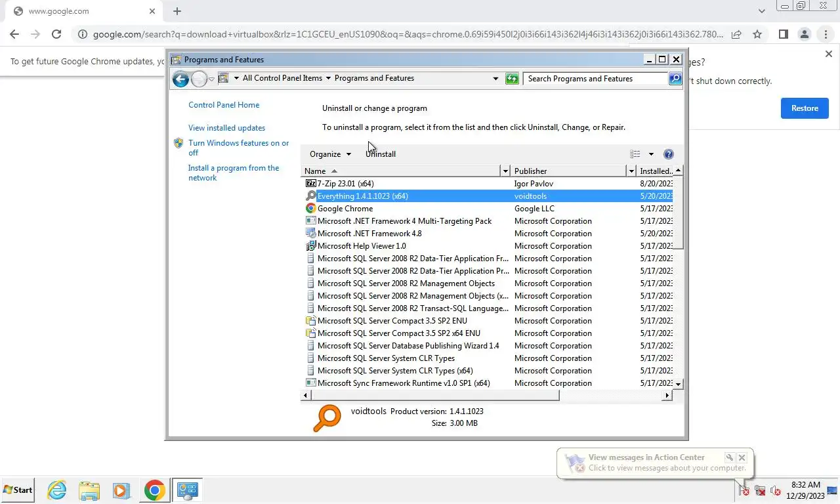Open Control Panel Home link
The image size is (840, 504).
[x=224, y=105]
